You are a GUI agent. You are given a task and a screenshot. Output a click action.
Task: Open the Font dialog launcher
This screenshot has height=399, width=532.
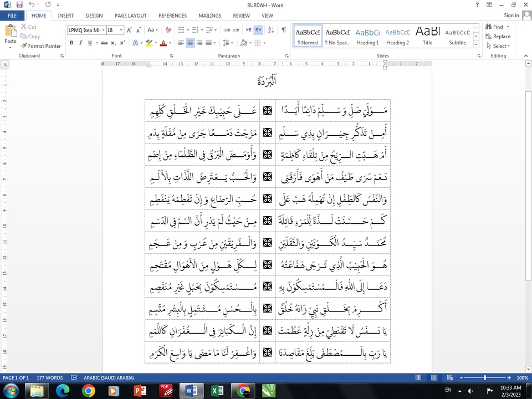[171, 55]
